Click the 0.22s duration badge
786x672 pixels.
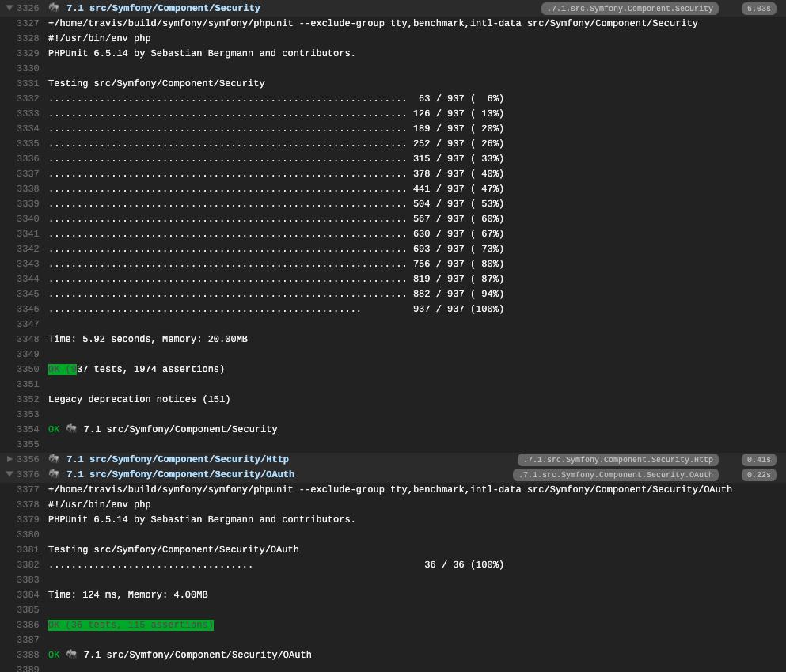pyautogui.click(x=759, y=475)
